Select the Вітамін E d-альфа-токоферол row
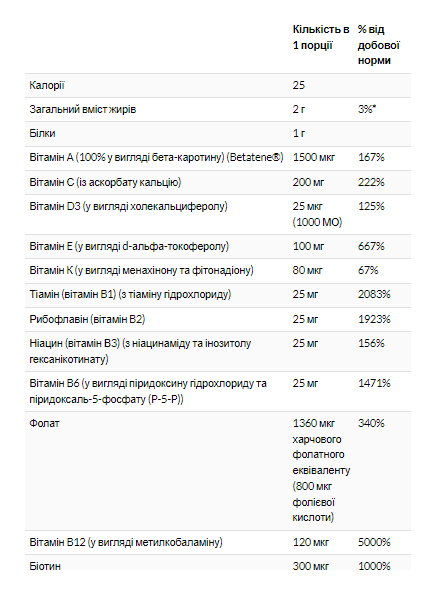The image size is (436, 595). 218,246
